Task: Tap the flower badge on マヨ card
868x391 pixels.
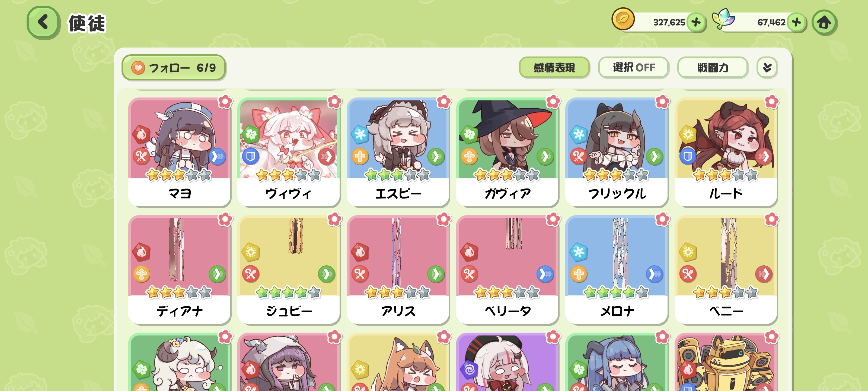Action: 225,102
